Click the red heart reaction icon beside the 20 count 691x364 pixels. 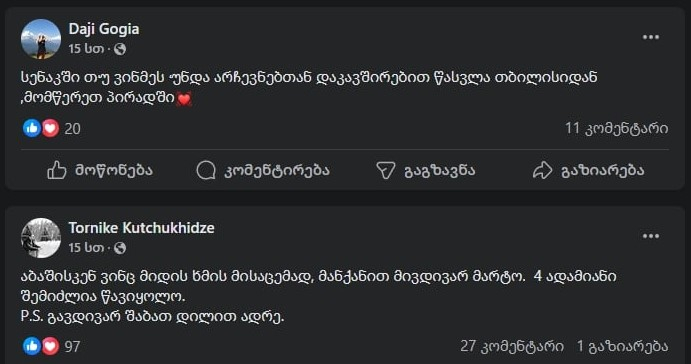pyautogui.click(x=50, y=128)
